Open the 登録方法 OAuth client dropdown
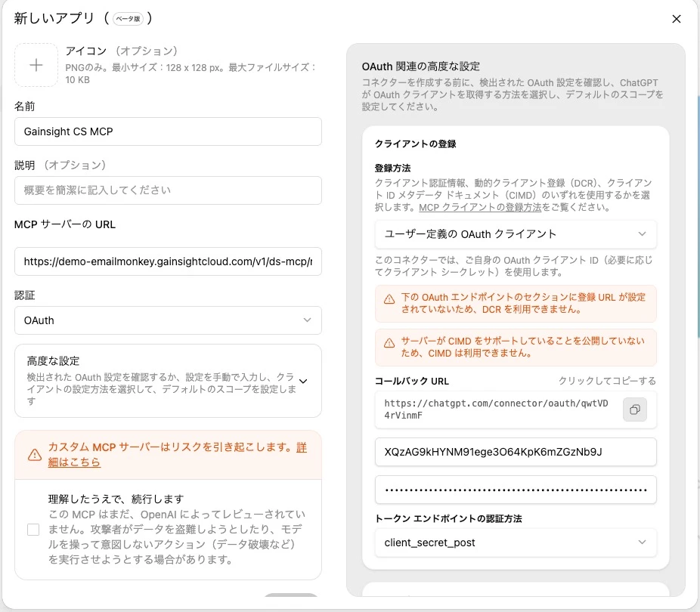The image size is (700, 612). 516,234
